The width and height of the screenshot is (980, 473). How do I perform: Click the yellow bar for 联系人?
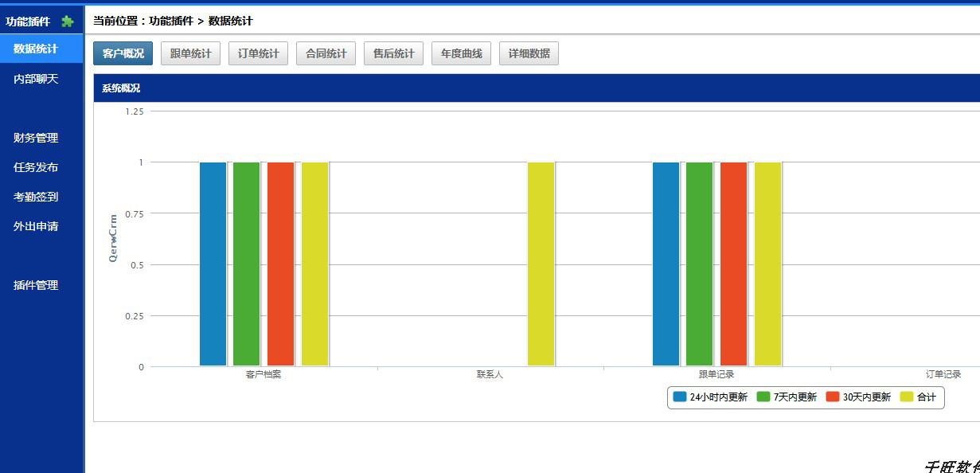click(541, 264)
